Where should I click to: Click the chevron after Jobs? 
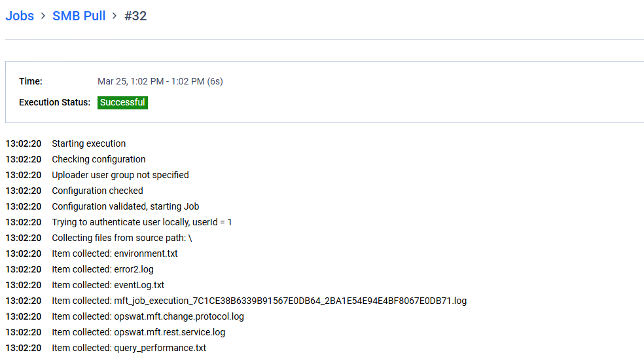pos(43,16)
